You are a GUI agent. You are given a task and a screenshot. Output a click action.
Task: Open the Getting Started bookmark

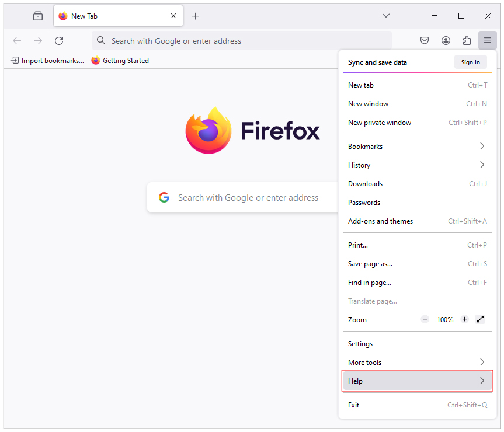(x=120, y=60)
